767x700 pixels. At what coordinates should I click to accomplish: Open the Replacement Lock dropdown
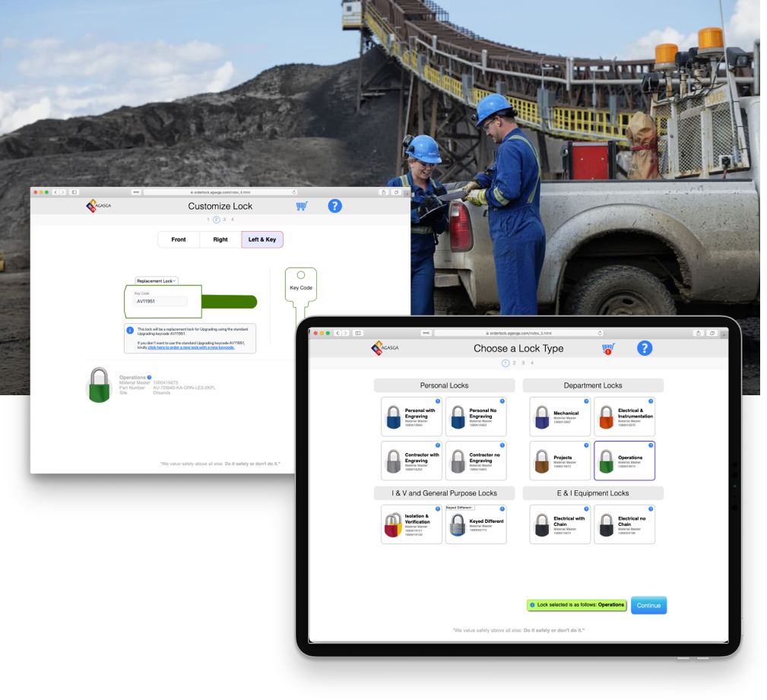[156, 281]
